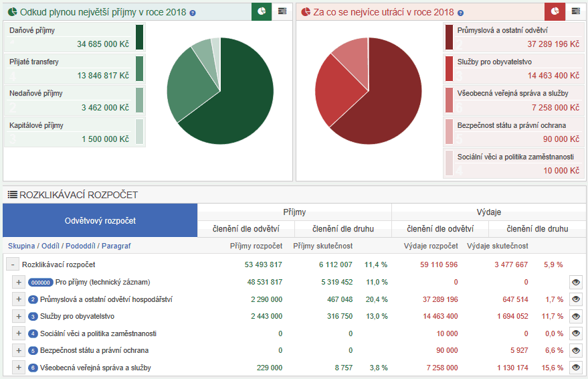Expand the Sociální věci a politika zaměstnanosti row
588x379 pixels.
click(19, 333)
